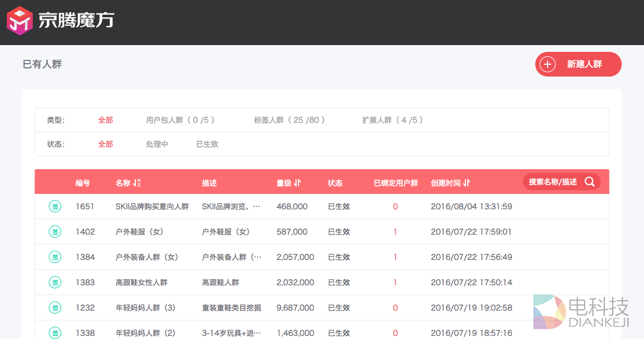644x339 pixels.
Task: Click tag icon for row 1651
Action: 55,206
